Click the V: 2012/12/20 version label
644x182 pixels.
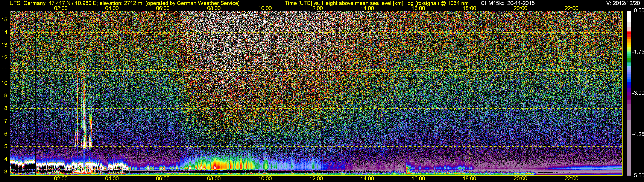[x=624, y=3]
